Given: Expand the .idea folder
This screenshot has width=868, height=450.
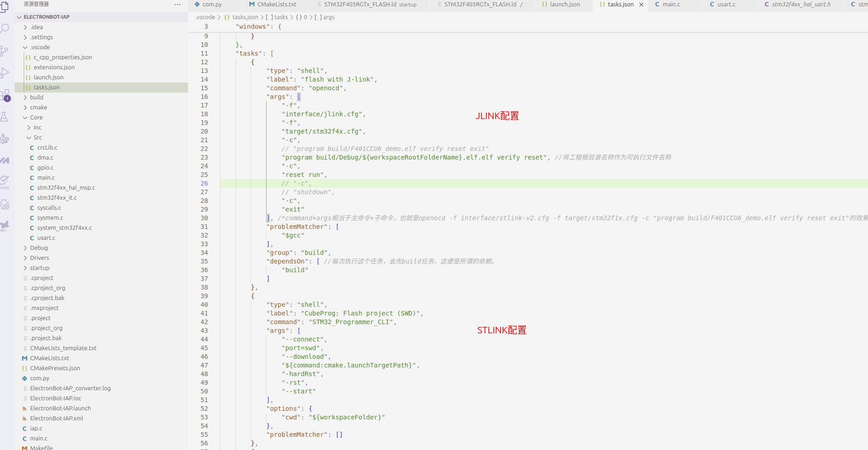Looking at the screenshot, I should coord(37,27).
